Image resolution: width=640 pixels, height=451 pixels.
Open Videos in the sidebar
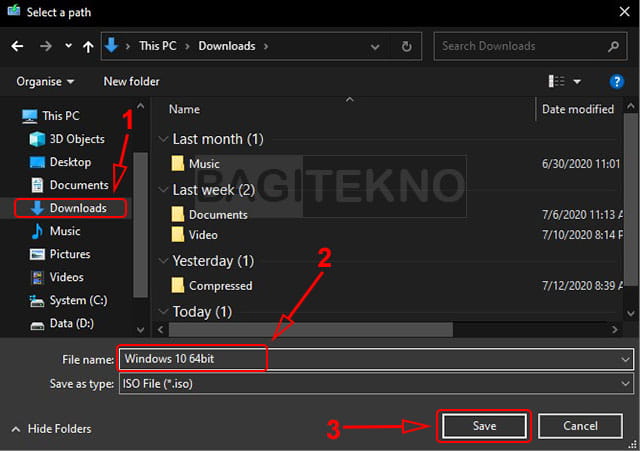(58, 278)
